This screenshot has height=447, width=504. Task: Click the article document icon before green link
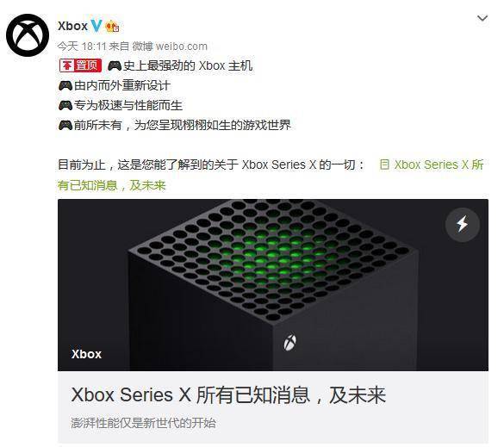384,165
